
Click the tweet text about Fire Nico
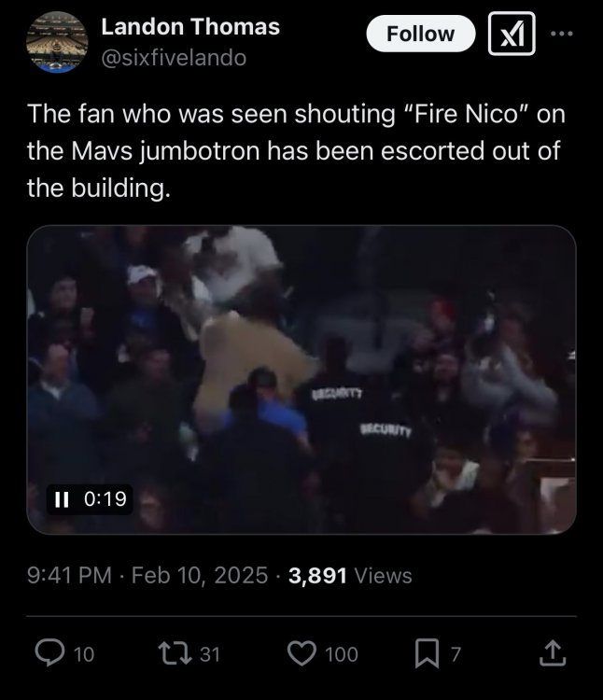(293, 150)
